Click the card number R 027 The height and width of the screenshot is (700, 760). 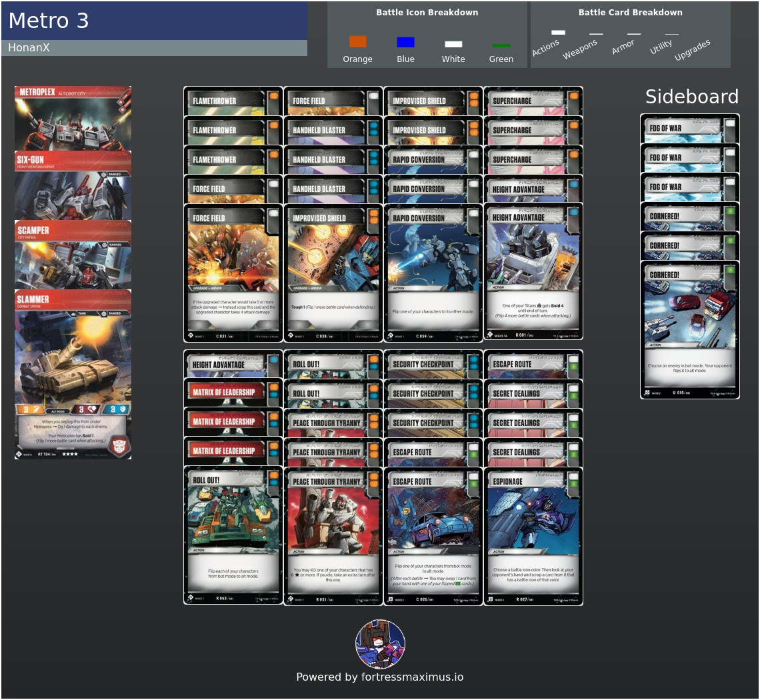coord(521,599)
